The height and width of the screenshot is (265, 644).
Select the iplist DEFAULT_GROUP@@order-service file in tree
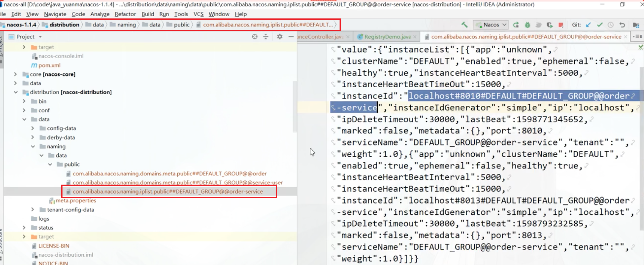click(x=168, y=191)
